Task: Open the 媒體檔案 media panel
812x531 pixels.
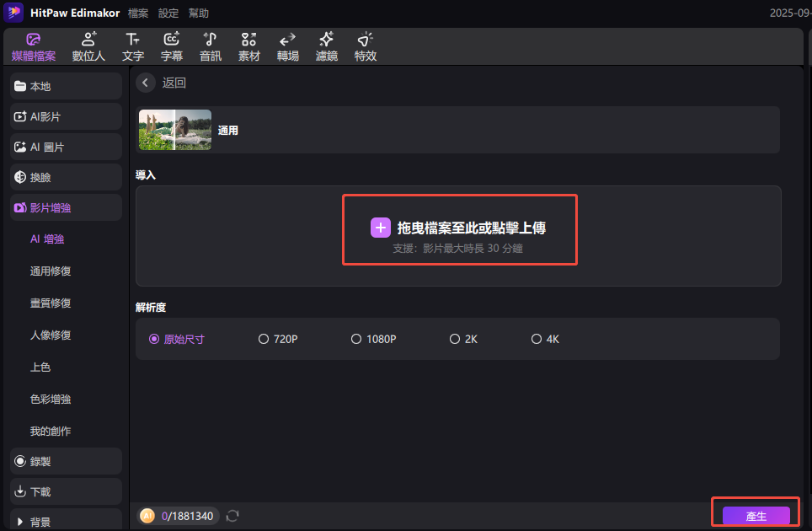Action: coord(34,46)
